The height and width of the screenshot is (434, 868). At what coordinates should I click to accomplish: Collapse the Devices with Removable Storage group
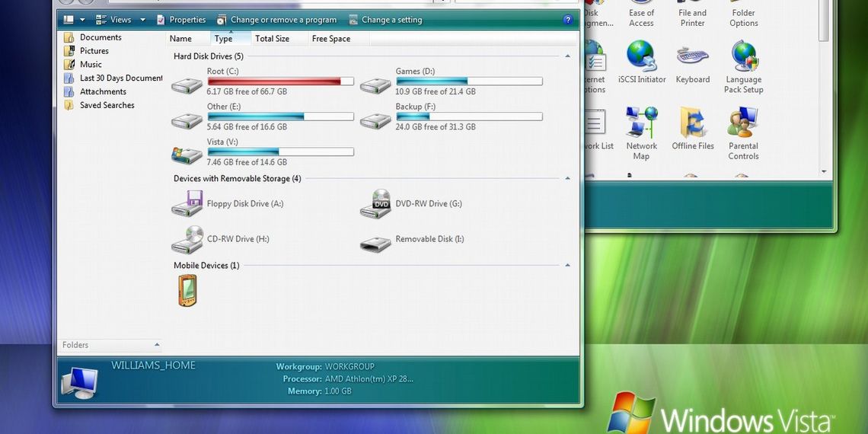(x=567, y=178)
